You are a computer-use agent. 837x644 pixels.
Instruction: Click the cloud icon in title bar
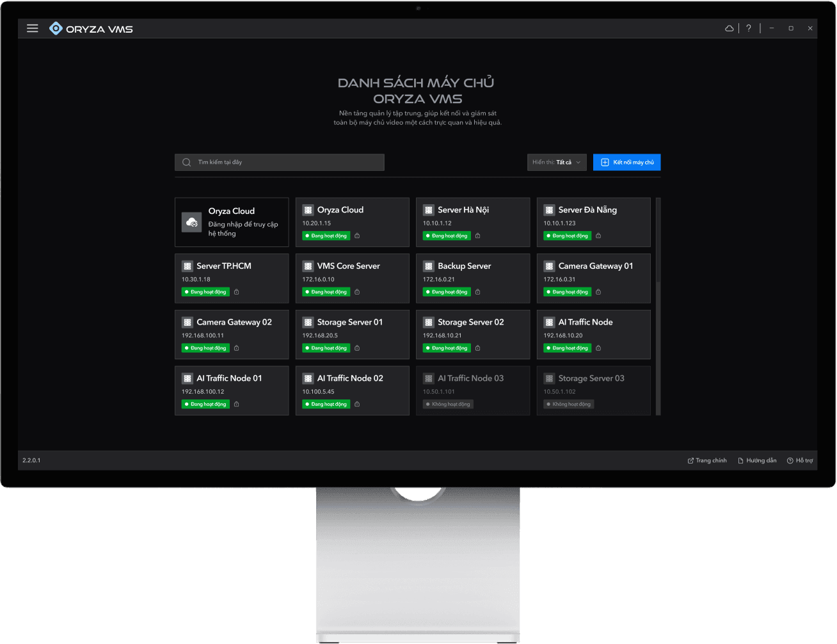coord(729,28)
